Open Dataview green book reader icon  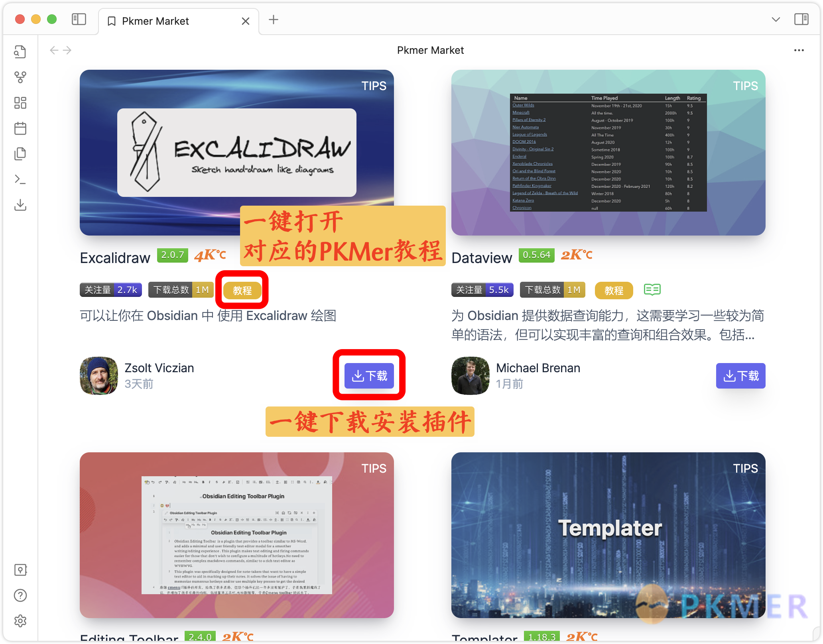click(652, 290)
